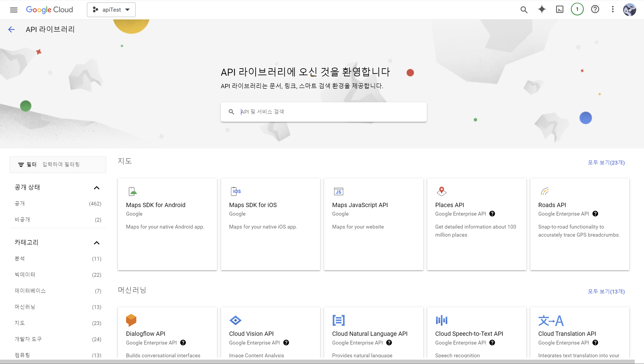
Task: Select the 컴퓨팅 category filter
Action: pos(58,355)
